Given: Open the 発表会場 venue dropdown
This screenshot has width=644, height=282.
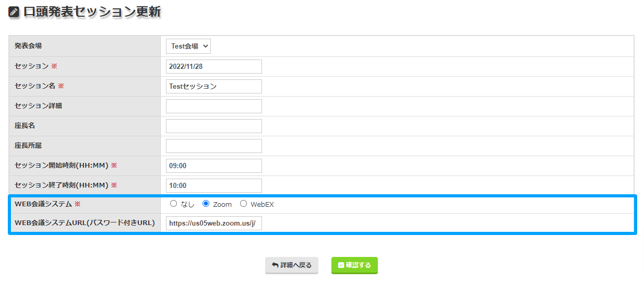Looking at the screenshot, I should (x=188, y=46).
